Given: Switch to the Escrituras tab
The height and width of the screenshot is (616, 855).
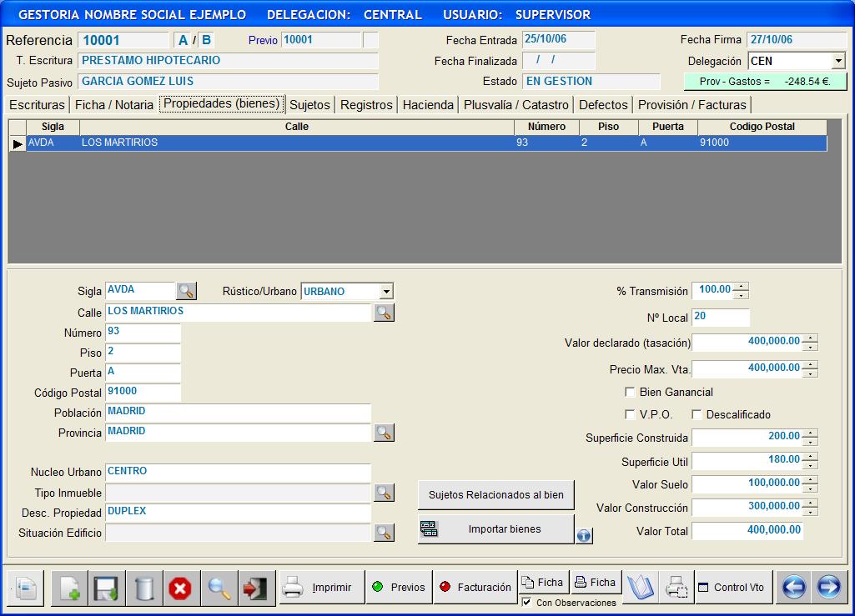Looking at the screenshot, I should (x=37, y=105).
